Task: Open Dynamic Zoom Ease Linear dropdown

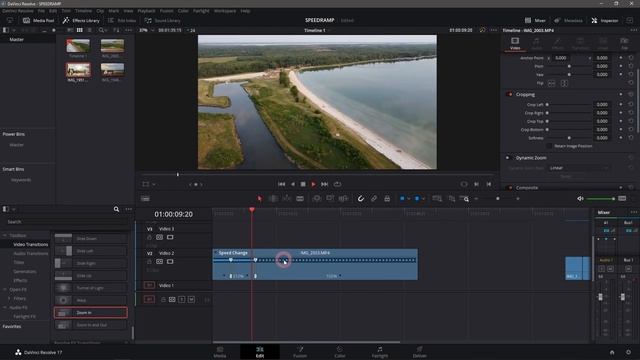Action: (x=578, y=168)
